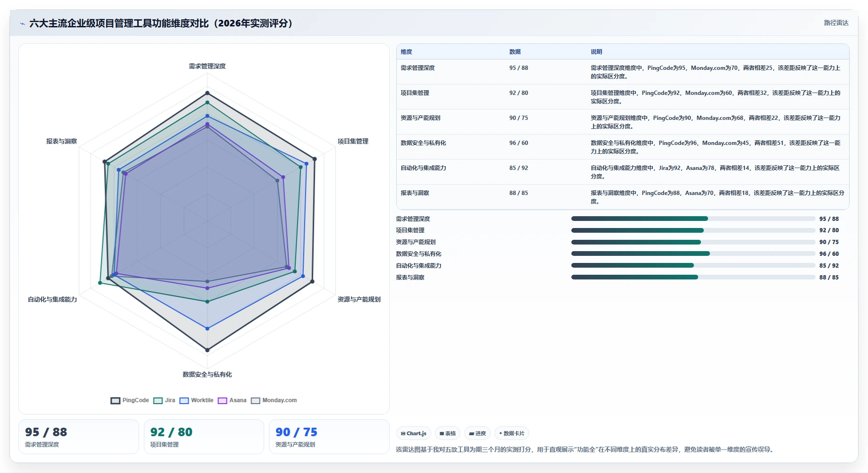Click the footnote text beginning 该雷达图基于

tap(585, 449)
